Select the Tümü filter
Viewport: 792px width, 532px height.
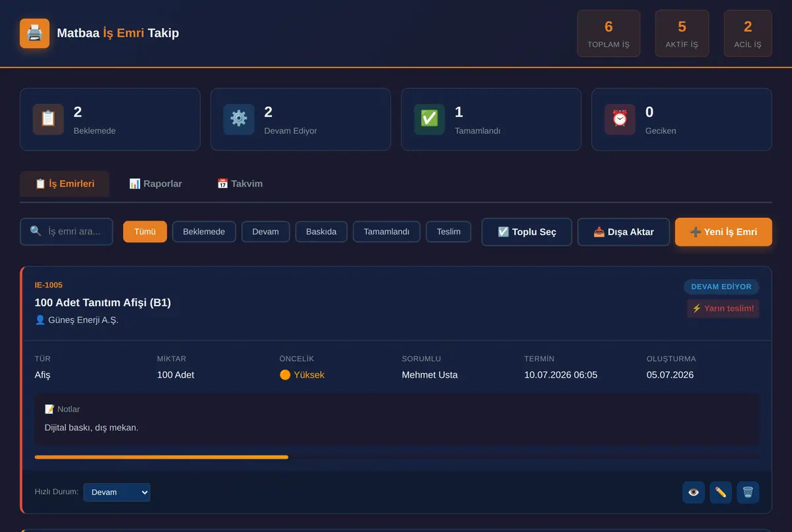(145, 232)
